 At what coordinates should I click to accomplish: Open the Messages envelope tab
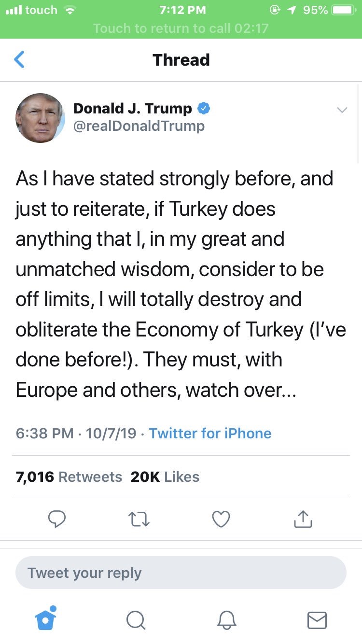pos(317,620)
